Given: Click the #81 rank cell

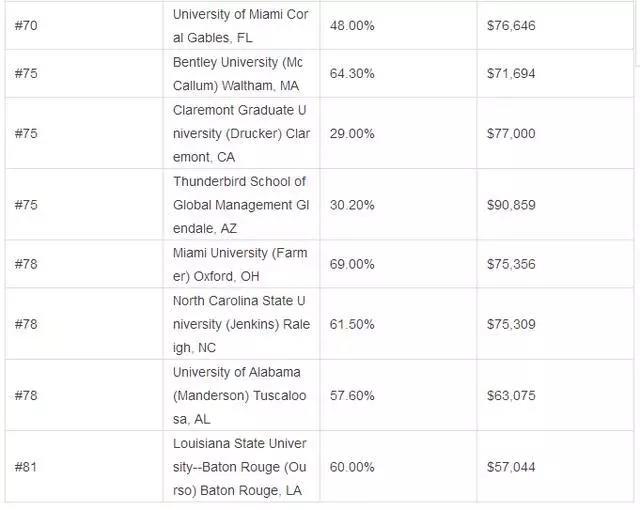Looking at the screenshot, I should (84, 467).
